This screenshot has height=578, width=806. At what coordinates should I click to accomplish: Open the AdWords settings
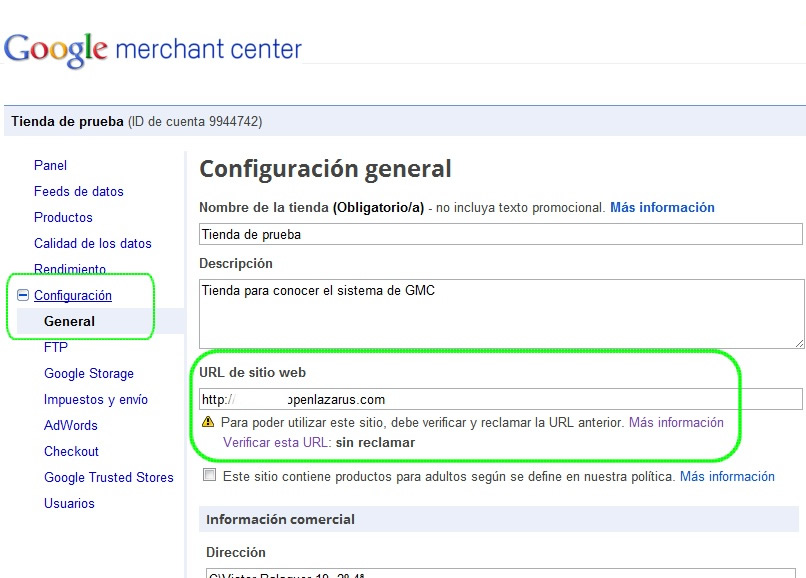(71, 425)
